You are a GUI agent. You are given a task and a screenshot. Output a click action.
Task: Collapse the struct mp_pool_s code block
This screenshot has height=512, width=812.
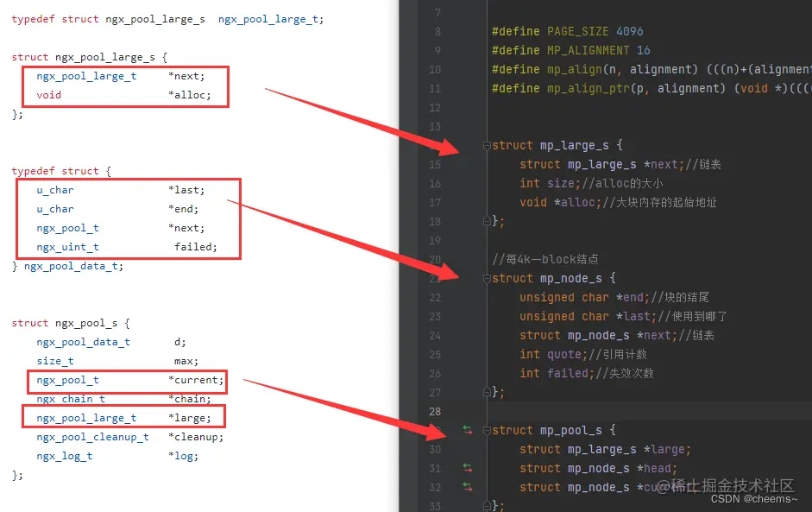click(487, 431)
